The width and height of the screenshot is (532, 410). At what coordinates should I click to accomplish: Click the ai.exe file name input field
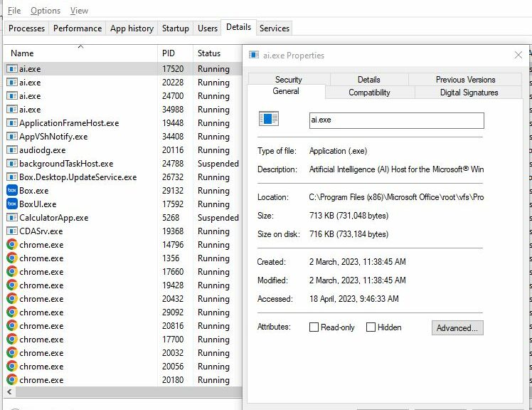click(397, 120)
